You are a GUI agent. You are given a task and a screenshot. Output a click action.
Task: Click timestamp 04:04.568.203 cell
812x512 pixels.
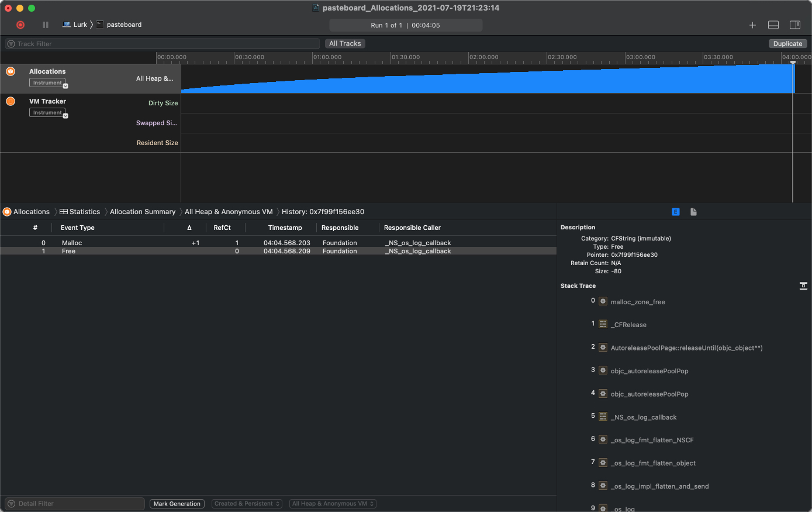(287, 243)
